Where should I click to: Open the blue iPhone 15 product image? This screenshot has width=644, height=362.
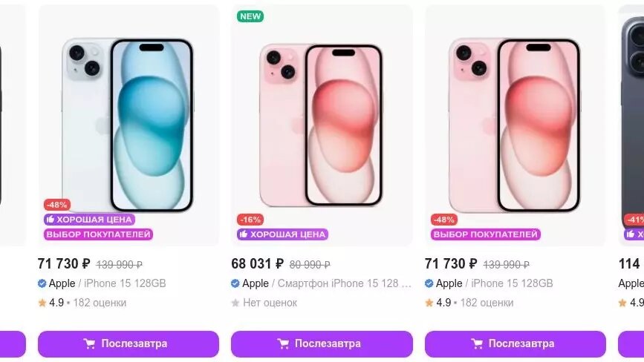tap(129, 125)
